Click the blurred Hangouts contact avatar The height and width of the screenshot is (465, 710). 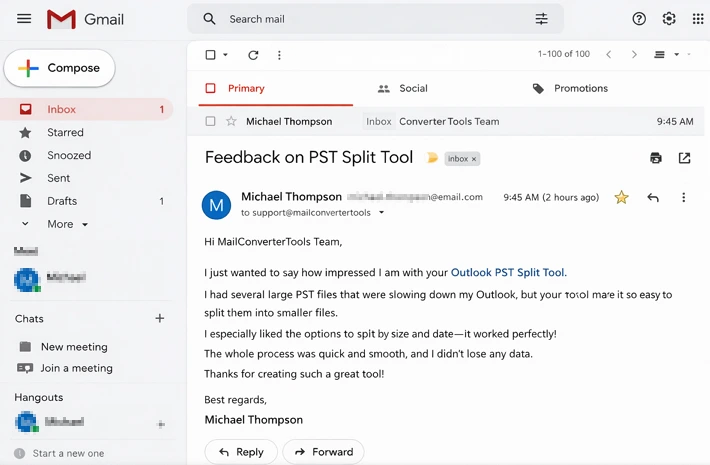pyautogui.click(x=27, y=422)
